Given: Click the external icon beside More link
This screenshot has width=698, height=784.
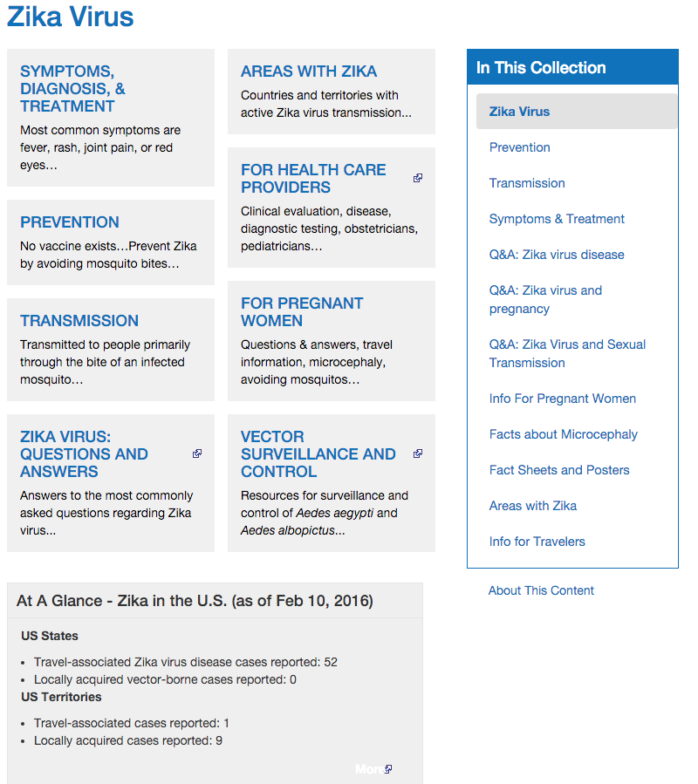Looking at the screenshot, I should (388, 769).
